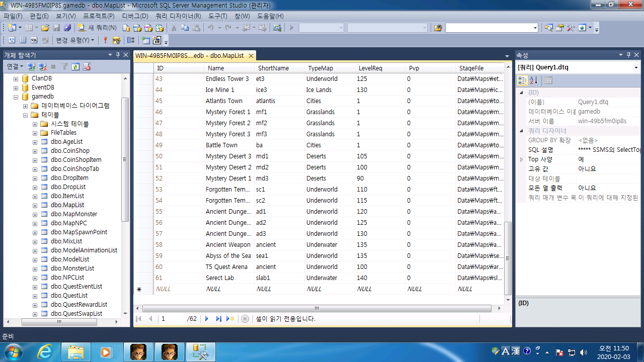Expand the Top 사양 property row
644x362 pixels.
[x=521, y=159]
